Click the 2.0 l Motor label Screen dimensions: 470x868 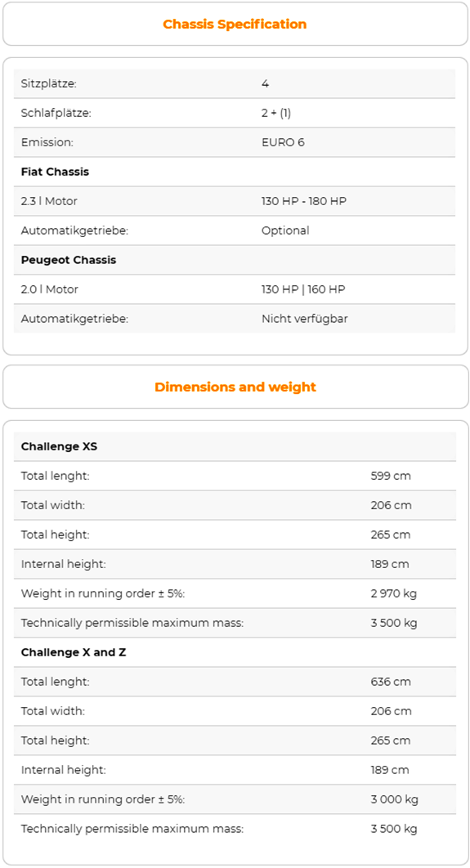(x=49, y=289)
